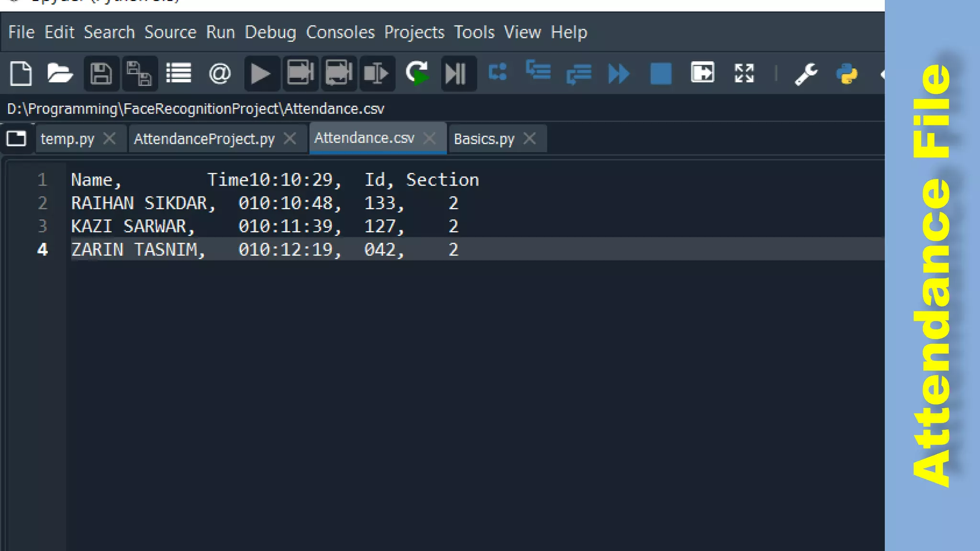The image size is (980, 551).
Task: Open the File menu
Action: (22, 33)
